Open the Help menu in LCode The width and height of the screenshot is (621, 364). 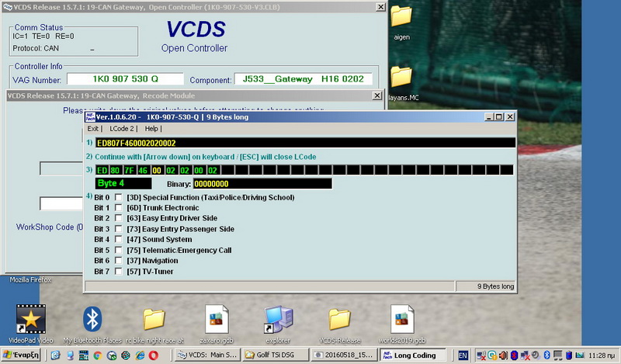[x=151, y=129]
